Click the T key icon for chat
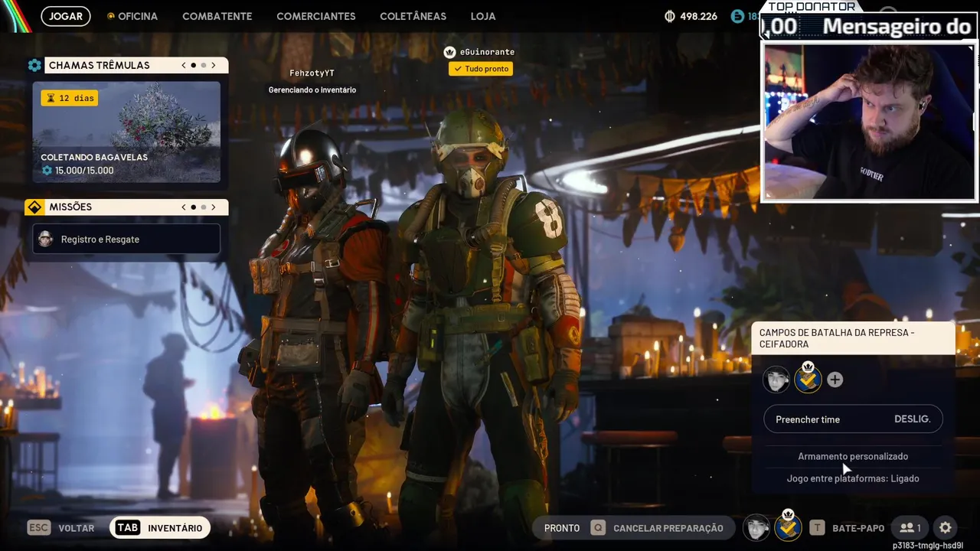This screenshot has height=551, width=980. (x=818, y=527)
